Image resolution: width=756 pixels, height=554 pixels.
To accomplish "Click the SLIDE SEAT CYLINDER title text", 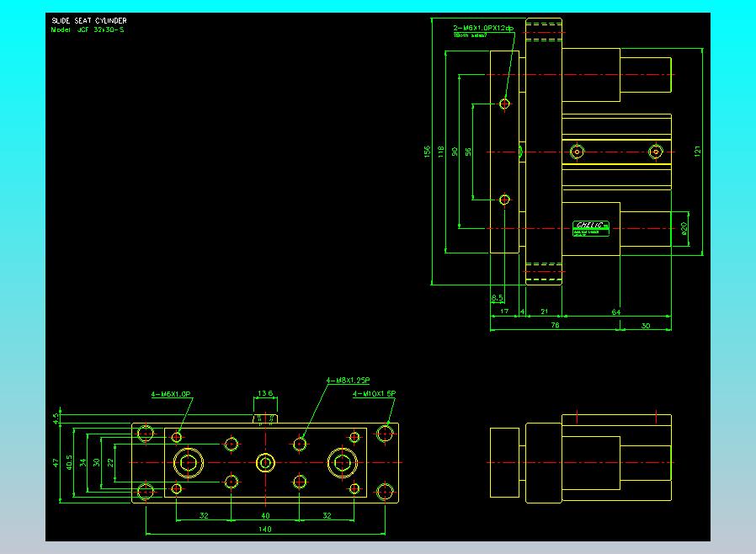I will pos(89,21).
